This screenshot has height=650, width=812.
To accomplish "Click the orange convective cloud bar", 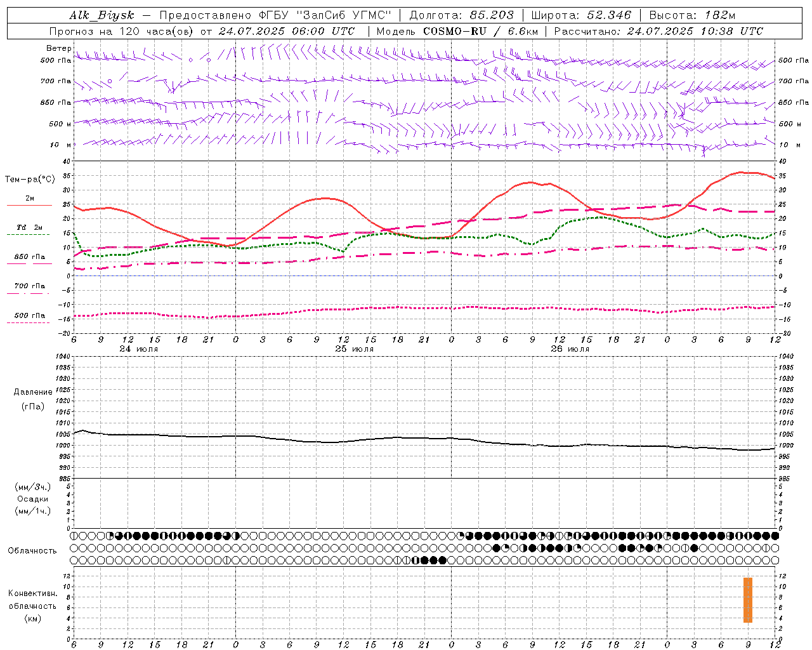I will point(748,600).
